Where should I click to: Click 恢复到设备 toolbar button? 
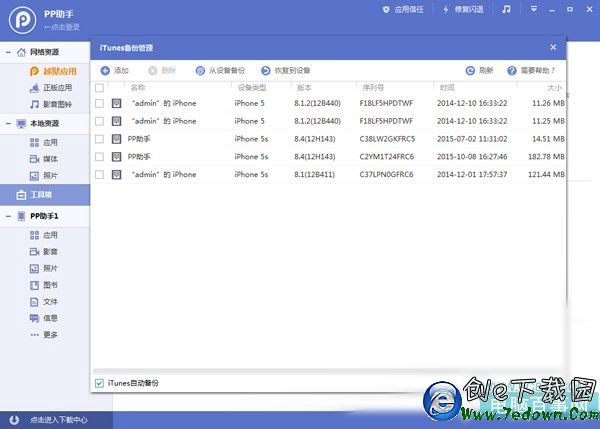coord(285,70)
